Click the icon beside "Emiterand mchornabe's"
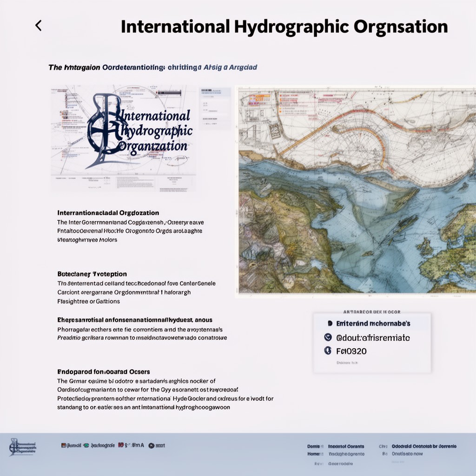Screen dimensions: 476x476 [x=330, y=324]
